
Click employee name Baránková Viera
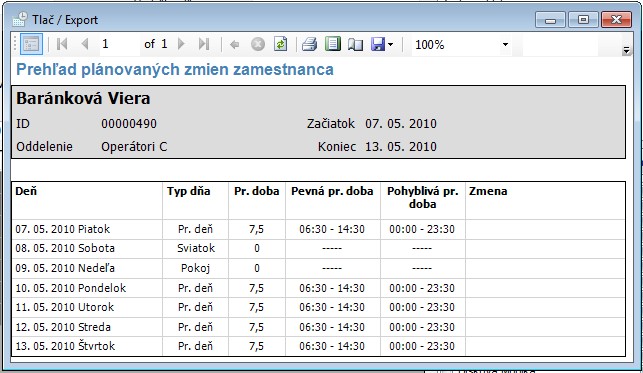[83, 98]
